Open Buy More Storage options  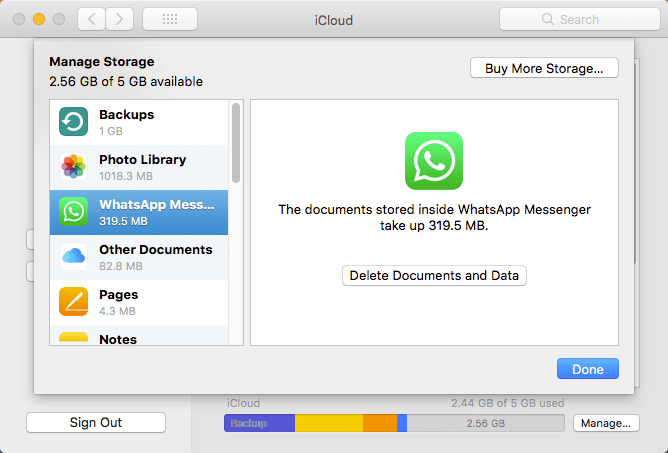pyautogui.click(x=544, y=68)
